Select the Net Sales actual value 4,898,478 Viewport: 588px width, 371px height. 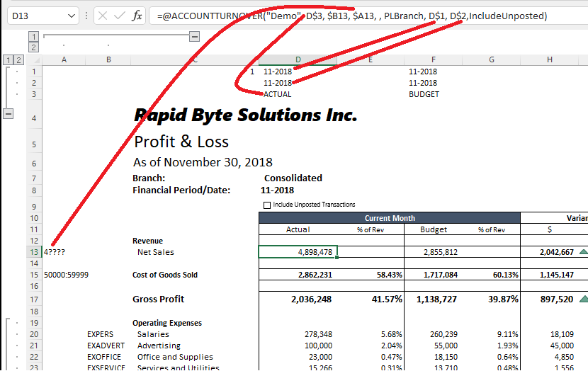tap(315, 252)
